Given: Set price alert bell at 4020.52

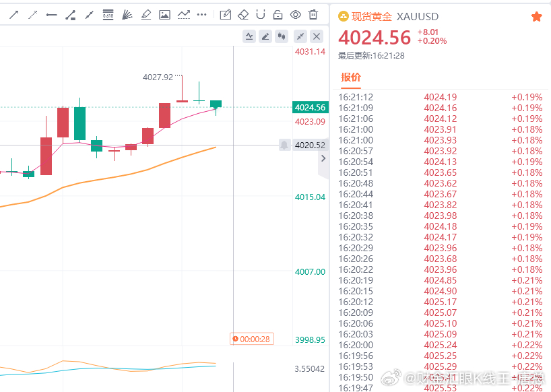Looking at the screenshot, I should (284, 145).
